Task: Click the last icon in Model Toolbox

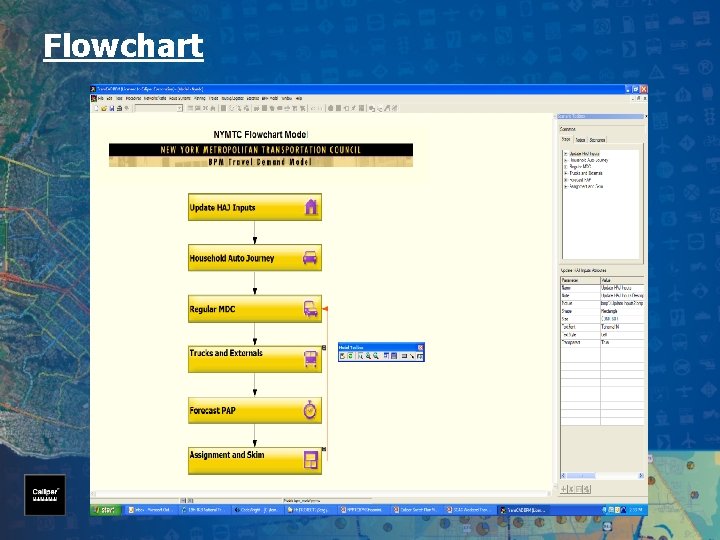Action: click(x=420, y=356)
